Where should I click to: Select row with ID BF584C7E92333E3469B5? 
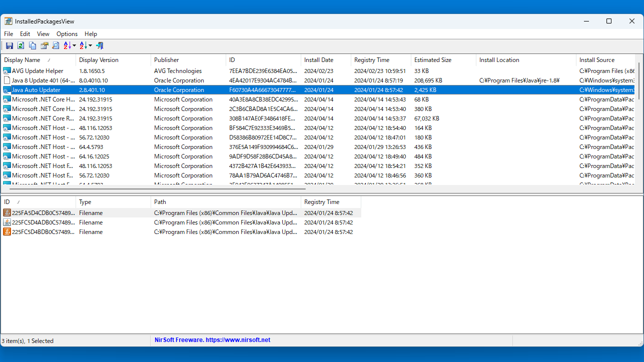pos(318,128)
